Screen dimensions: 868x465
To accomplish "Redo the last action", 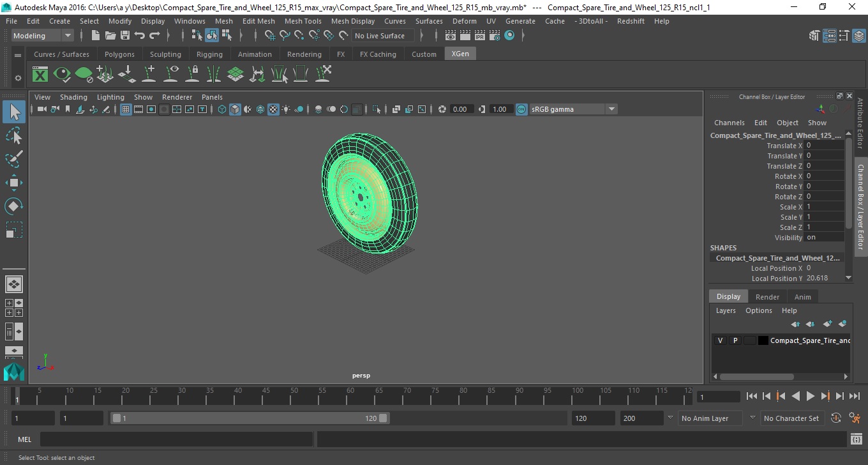I will [154, 36].
